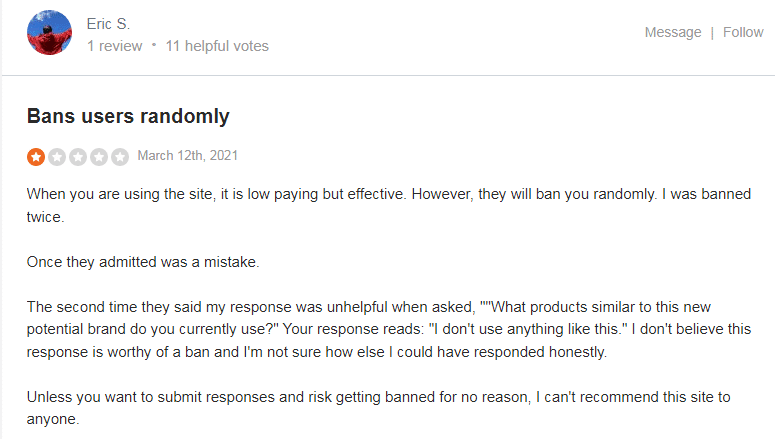Select the second gray rating star

point(57,157)
